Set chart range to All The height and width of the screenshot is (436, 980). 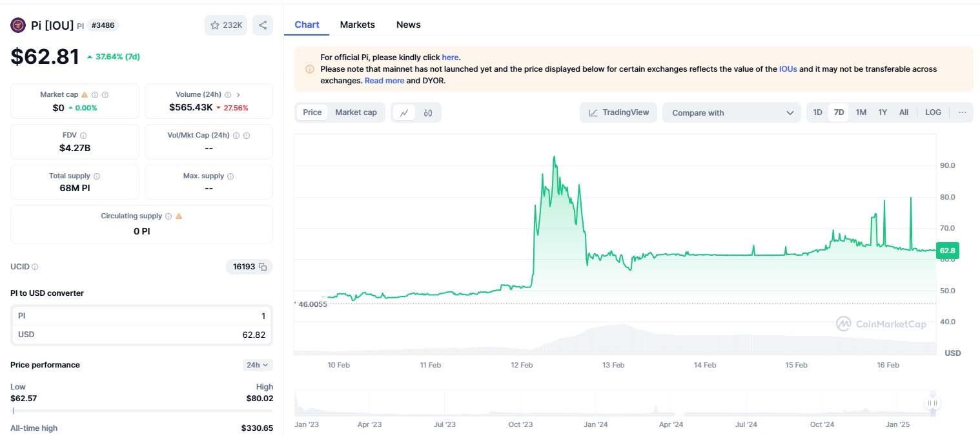click(904, 112)
